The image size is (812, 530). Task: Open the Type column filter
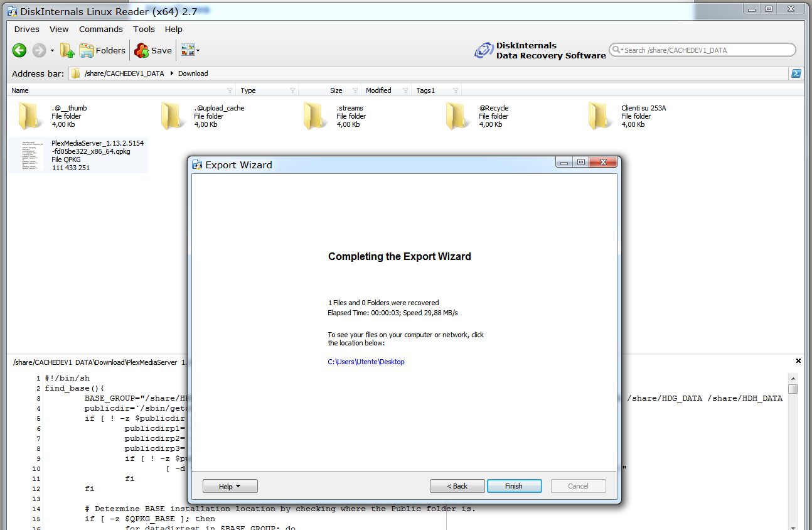[x=292, y=90]
